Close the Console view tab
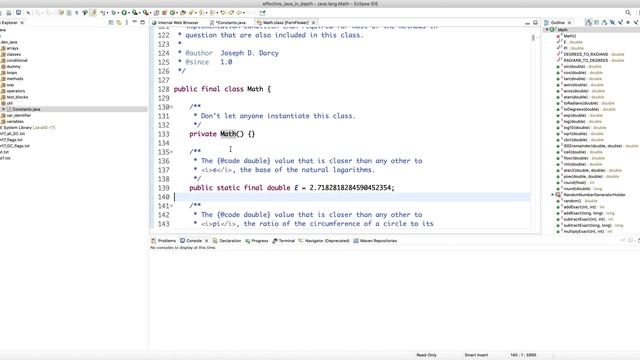 click(207, 241)
